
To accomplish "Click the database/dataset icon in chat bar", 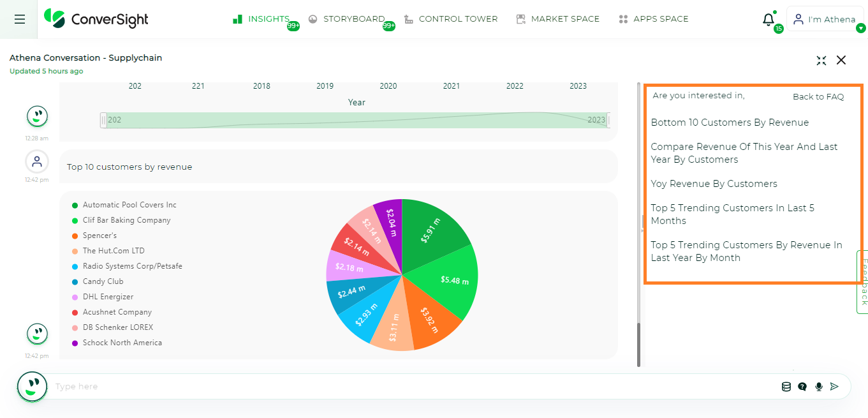I will point(786,386).
